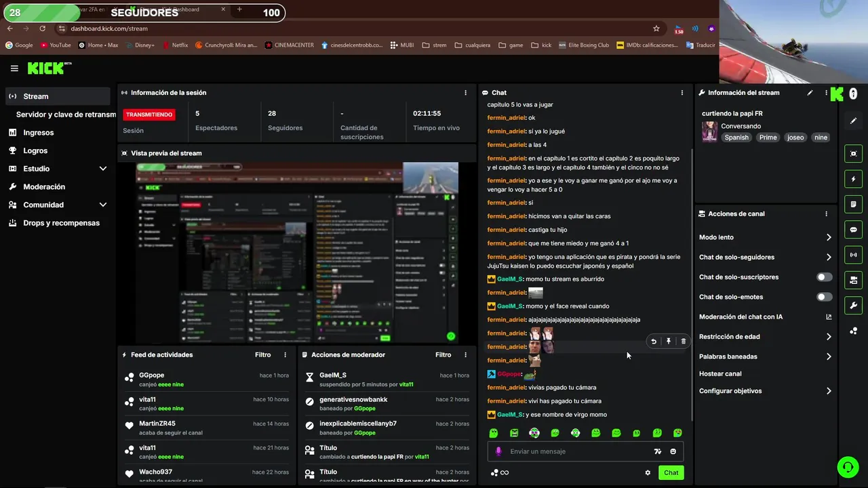Bookmark this page with the star icon
Image resolution: width=868 pixels, height=488 pixels.
tap(656, 28)
